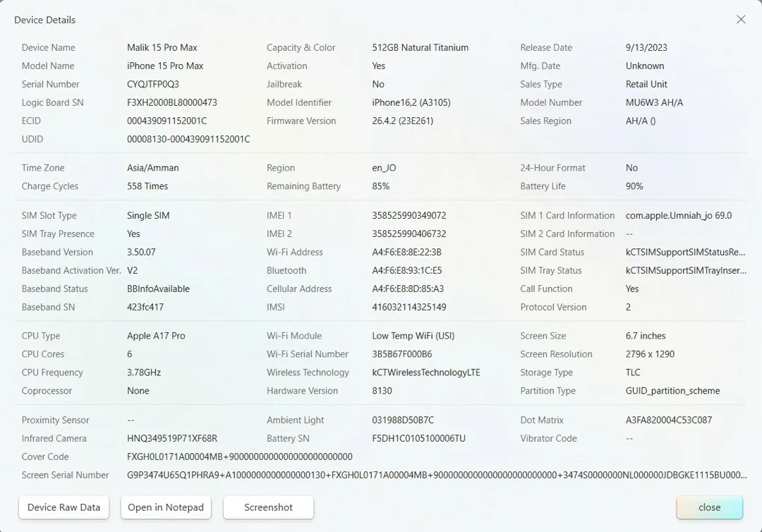Viewport: 762px width, 532px height.
Task: Select screen resolution 2796 x 1290
Action: [x=650, y=354]
